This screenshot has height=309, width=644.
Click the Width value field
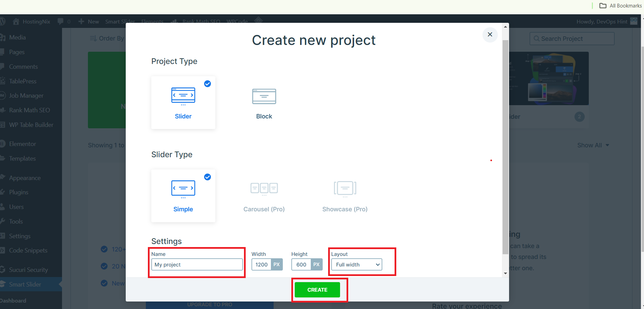[x=261, y=265]
